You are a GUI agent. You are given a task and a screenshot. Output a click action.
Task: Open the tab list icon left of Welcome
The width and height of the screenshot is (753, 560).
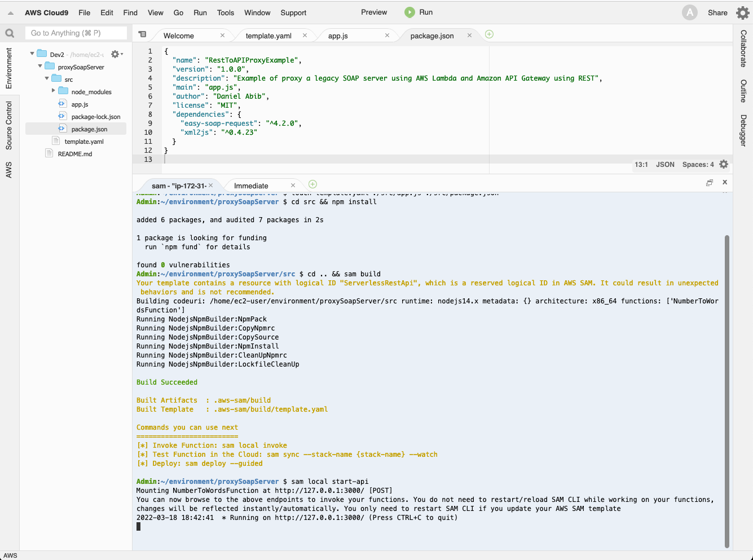coord(143,35)
